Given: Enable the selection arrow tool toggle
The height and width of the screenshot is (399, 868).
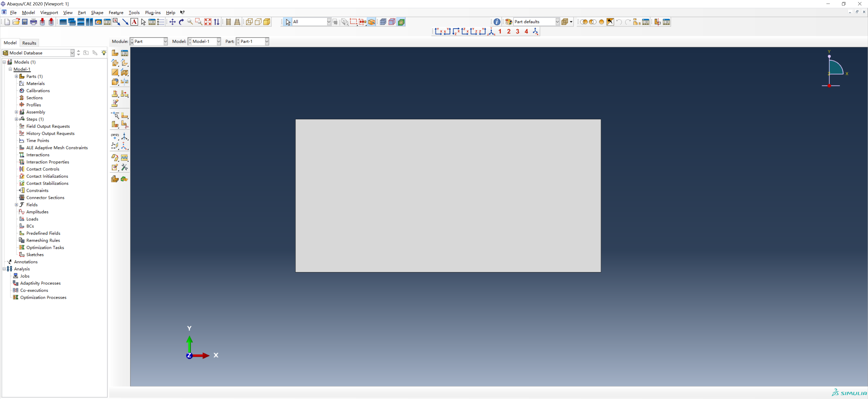Looking at the screenshot, I should point(288,22).
